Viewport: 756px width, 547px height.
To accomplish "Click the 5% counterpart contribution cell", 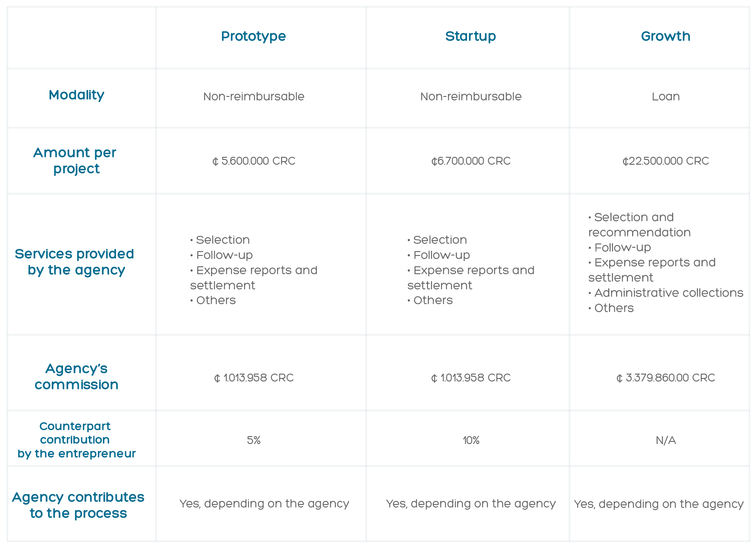I will coord(254,441).
